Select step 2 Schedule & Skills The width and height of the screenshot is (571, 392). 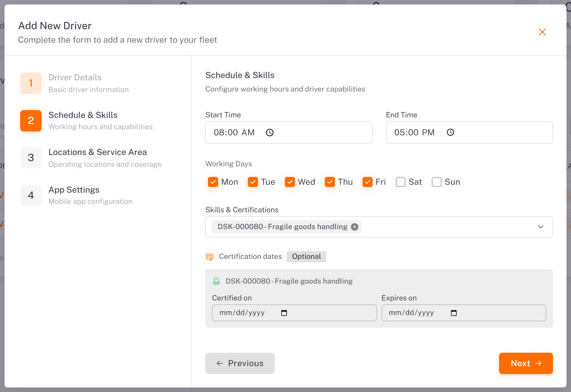(x=87, y=120)
